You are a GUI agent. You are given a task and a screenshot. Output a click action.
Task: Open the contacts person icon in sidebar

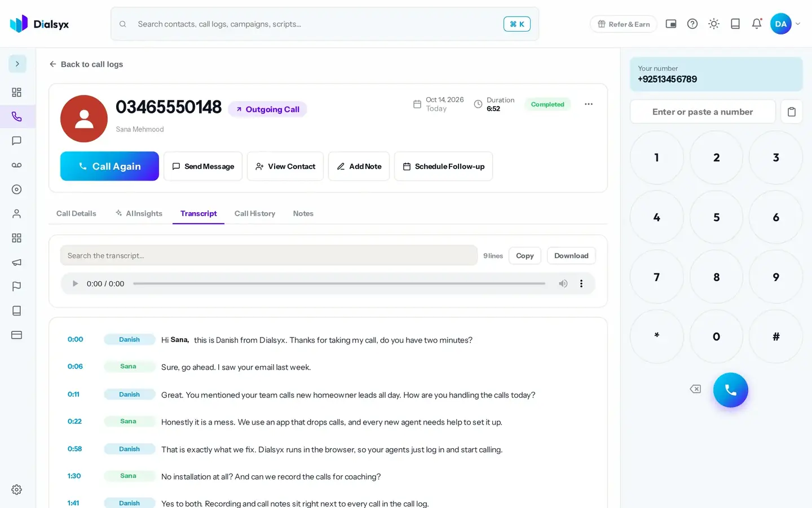point(17,214)
